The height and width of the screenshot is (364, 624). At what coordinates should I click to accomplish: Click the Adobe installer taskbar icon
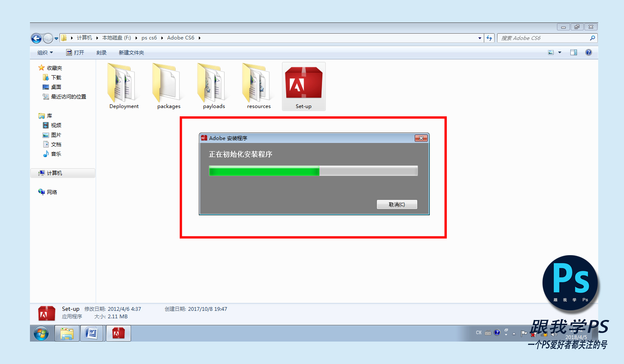pyautogui.click(x=119, y=333)
